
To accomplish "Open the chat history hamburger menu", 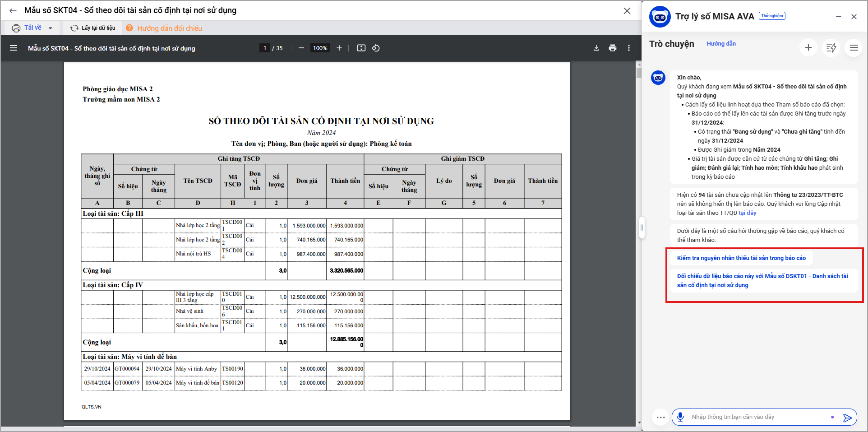I will coord(854,47).
